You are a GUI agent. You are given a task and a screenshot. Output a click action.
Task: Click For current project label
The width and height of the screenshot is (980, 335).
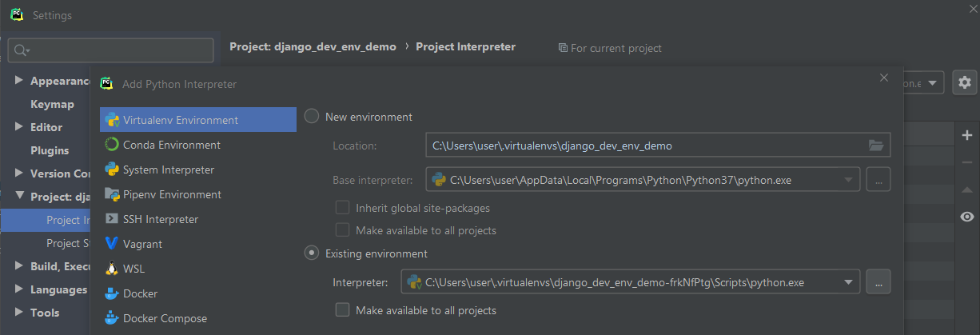pyautogui.click(x=610, y=48)
